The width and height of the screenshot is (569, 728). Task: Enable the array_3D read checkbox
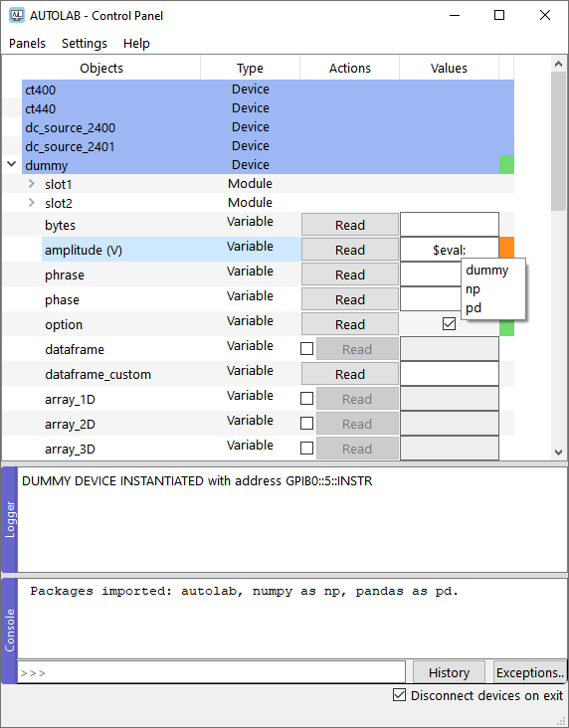pos(306,448)
